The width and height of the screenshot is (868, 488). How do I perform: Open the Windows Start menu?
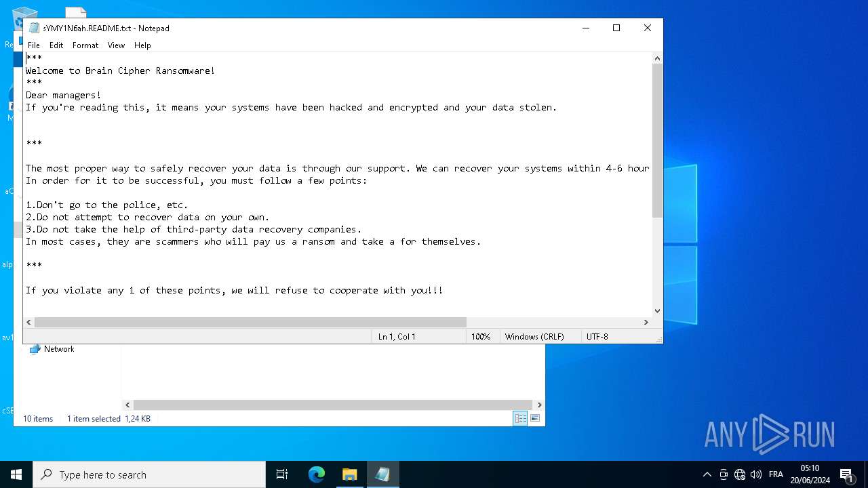point(16,474)
